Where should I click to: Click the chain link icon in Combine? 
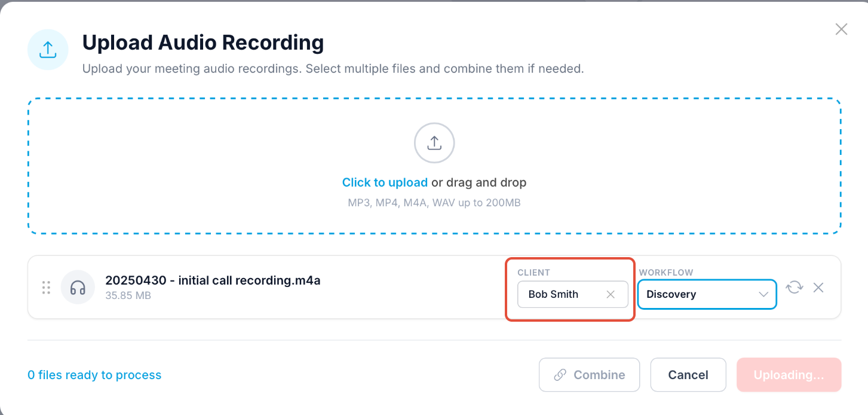[560, 375]
